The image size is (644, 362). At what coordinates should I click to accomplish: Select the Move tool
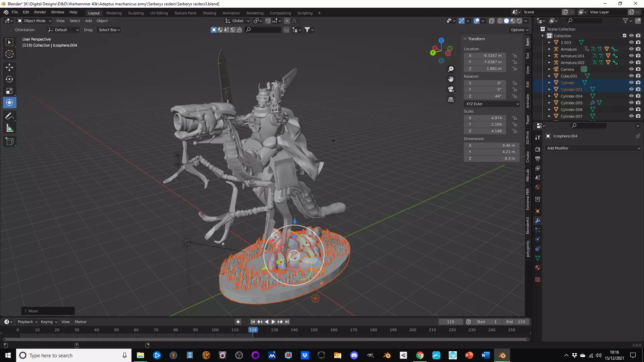click(x=9, y=67)
